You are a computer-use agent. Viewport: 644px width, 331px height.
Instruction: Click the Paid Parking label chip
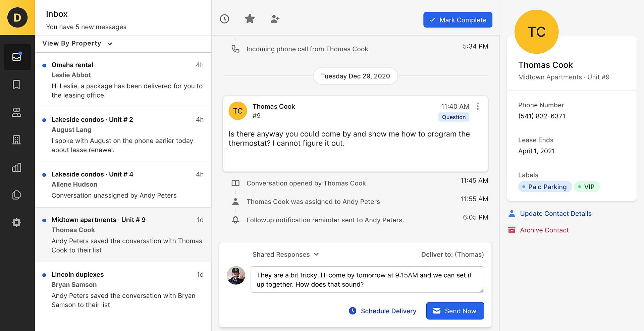tap(545, 187)
